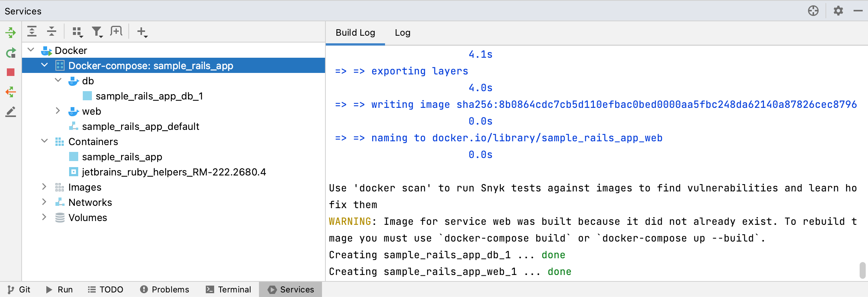Click the Open in New Tab icon
This screenshot has width=868, height=297.
pos(116,31)
